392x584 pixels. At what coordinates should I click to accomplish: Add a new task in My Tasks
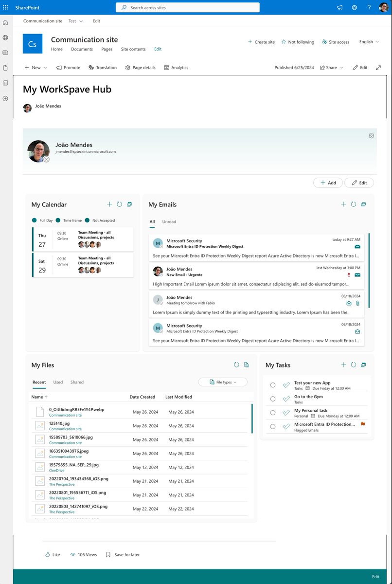pos(344,365)
